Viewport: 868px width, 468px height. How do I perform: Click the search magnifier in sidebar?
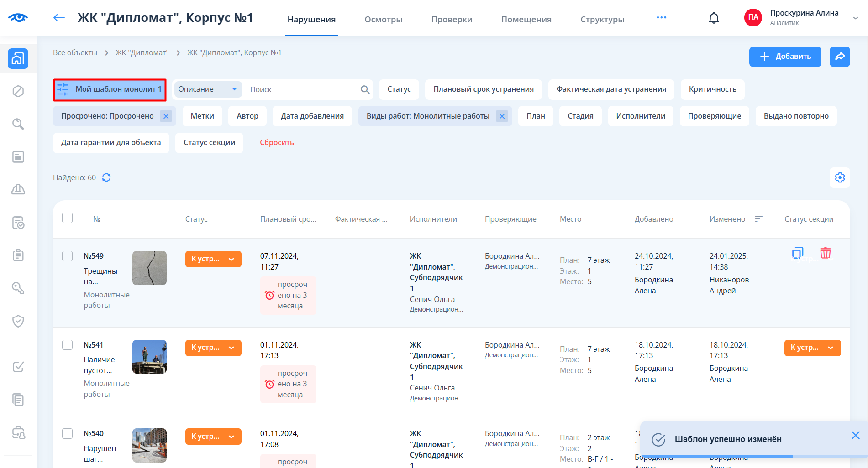[18, 124]
